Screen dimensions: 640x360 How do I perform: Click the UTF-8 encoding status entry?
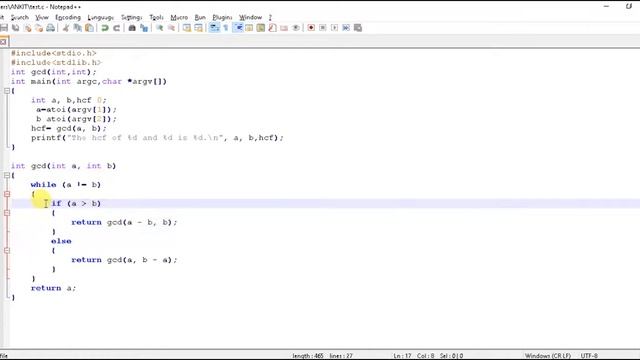(x=589, y=356)
